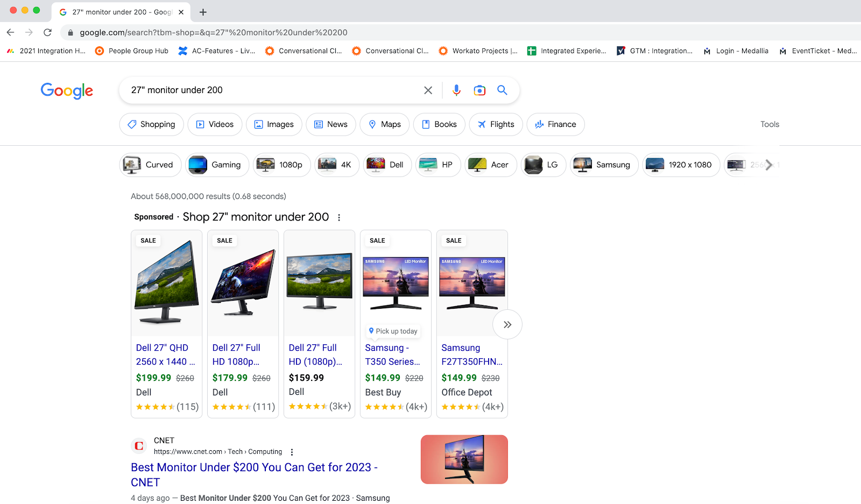Switch to the Images tab

point(274,124)
